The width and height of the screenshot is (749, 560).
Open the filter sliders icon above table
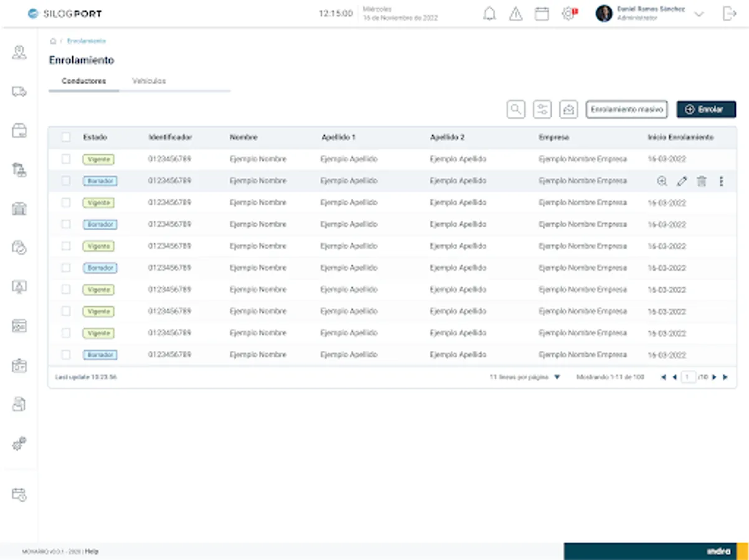(x=542, y=110)
